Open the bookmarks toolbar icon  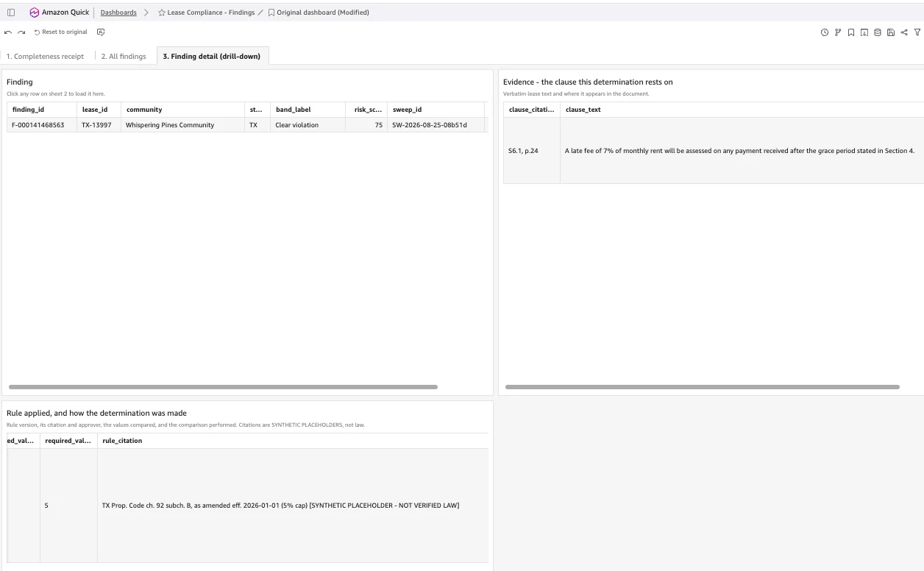click(851, 32)
